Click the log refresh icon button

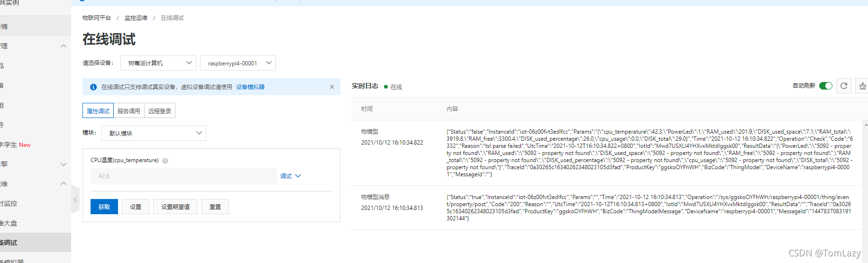[844, 86]
